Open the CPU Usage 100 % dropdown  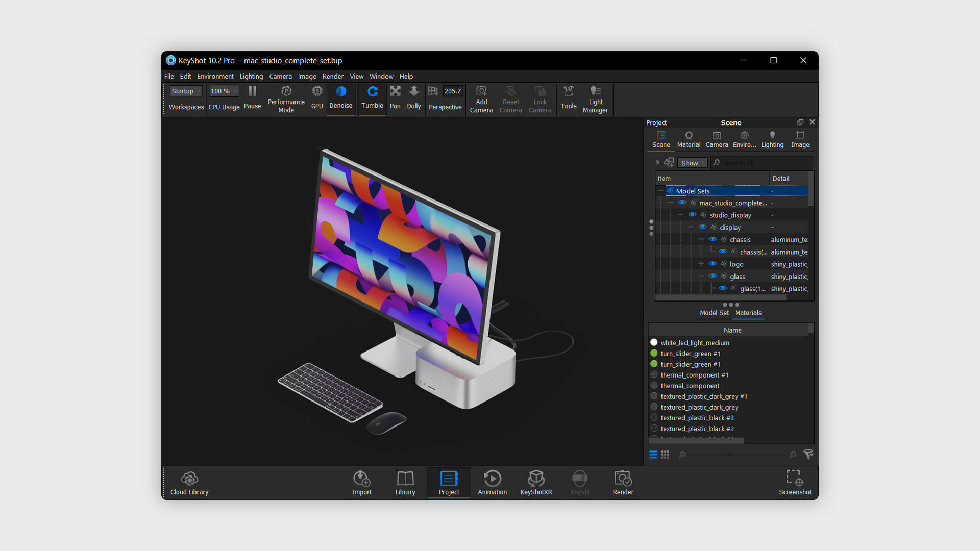point(224,91)
